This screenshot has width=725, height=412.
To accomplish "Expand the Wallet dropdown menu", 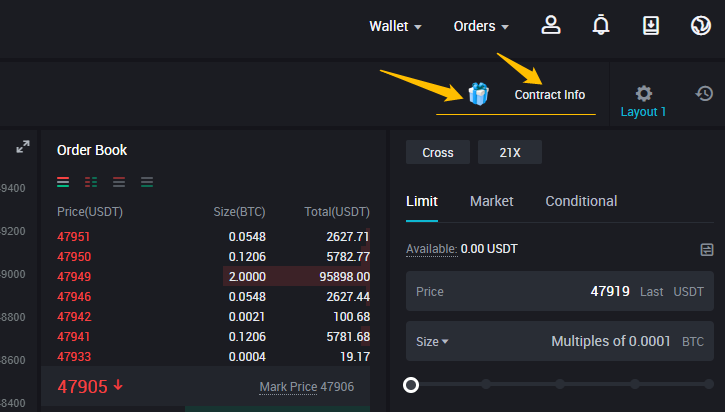I will pyautogui.click(x=395, y=26).
